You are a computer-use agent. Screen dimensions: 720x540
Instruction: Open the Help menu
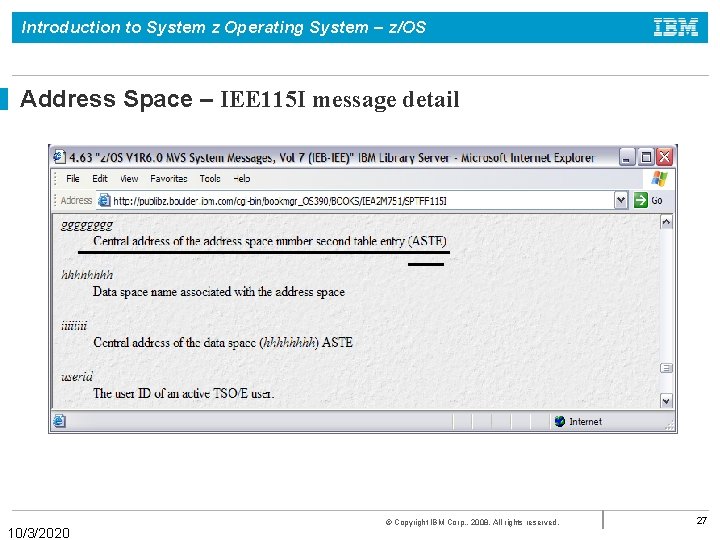pyautogui.click(x=242, y=179)
